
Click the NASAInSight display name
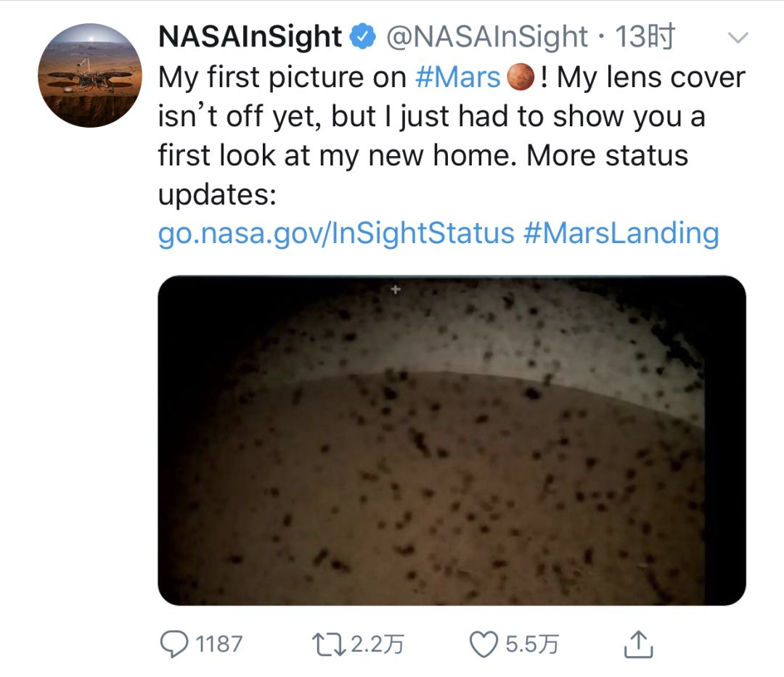pyautogui.click(x=250, y=36)
